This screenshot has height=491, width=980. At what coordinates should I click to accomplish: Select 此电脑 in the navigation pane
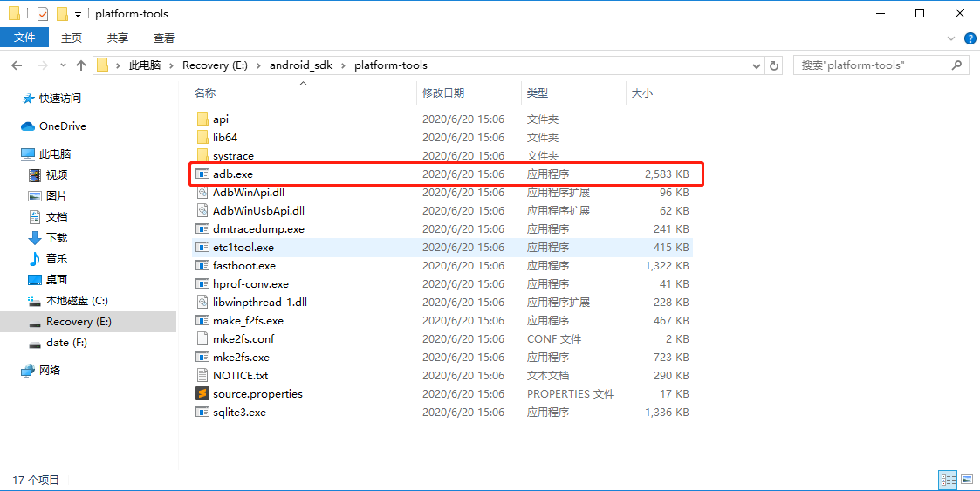(x=54, y=153)
